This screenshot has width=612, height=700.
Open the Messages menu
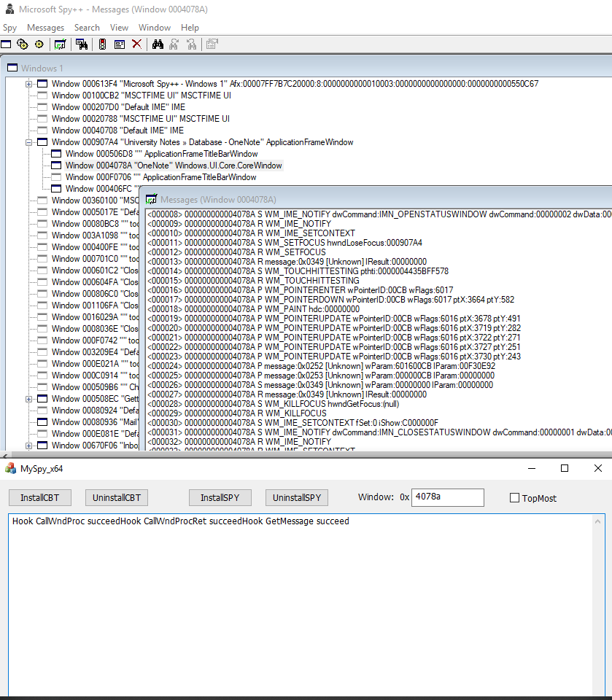tap(45, 28)
